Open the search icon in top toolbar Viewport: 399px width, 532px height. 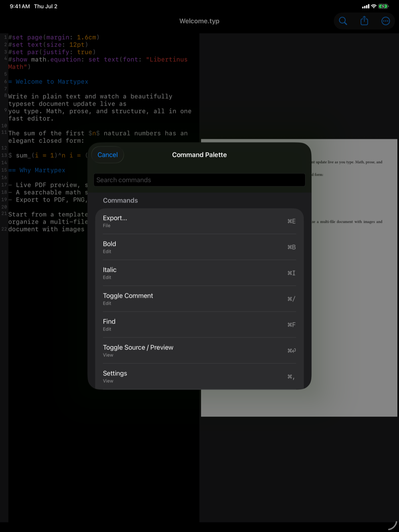(343, 21)
